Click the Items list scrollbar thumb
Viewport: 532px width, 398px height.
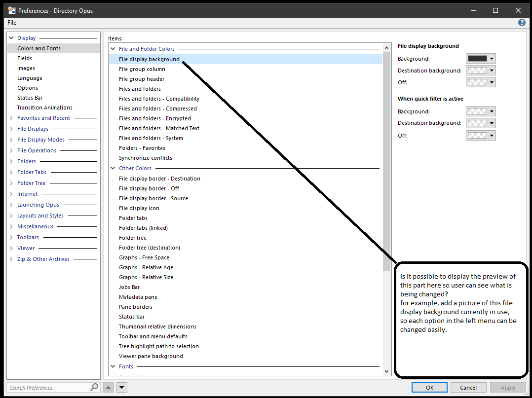(387, 162)
